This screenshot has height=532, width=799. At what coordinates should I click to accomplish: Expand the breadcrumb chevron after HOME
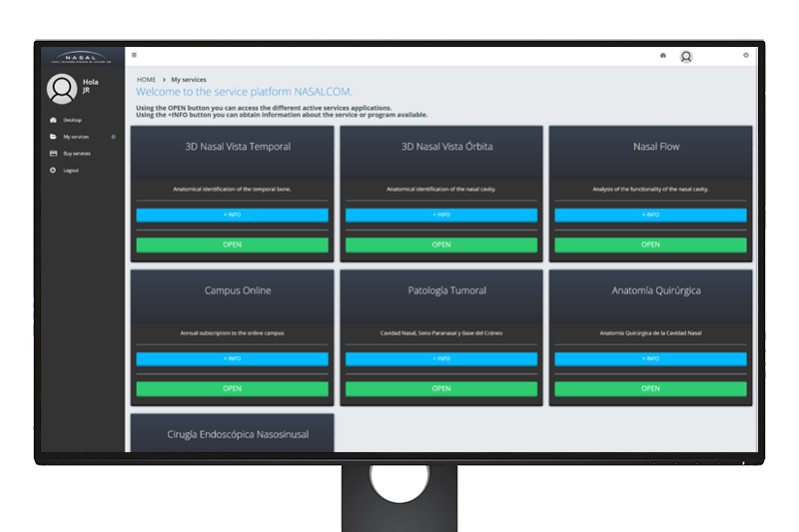(164, 80)
